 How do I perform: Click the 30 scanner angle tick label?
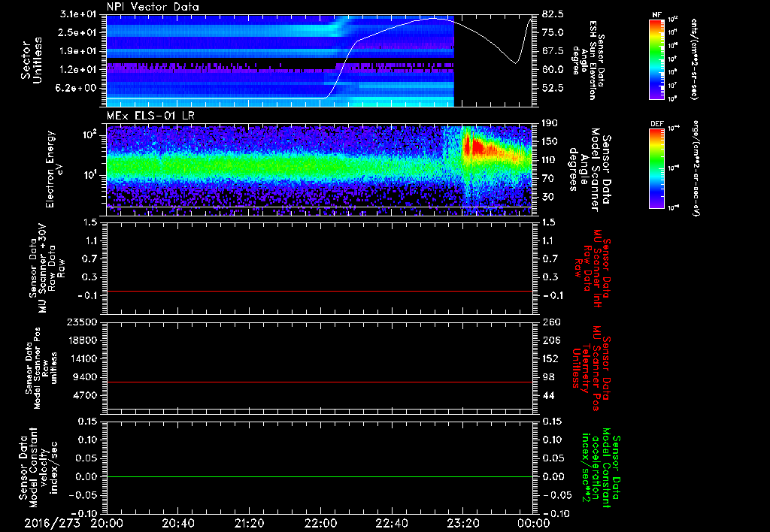pyautogui.click(x=548, y=197)
